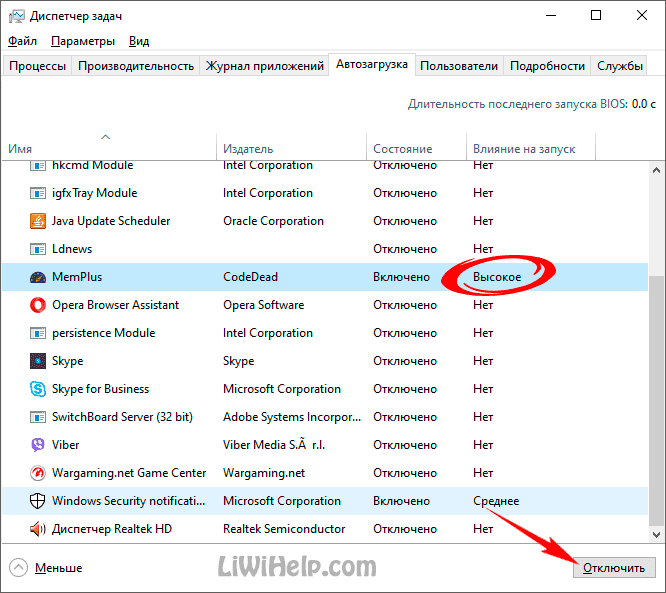Click the Skype for Business icon
Image resolution: width=666 pixels, height=593 pixels.
[x=38, y=389]
